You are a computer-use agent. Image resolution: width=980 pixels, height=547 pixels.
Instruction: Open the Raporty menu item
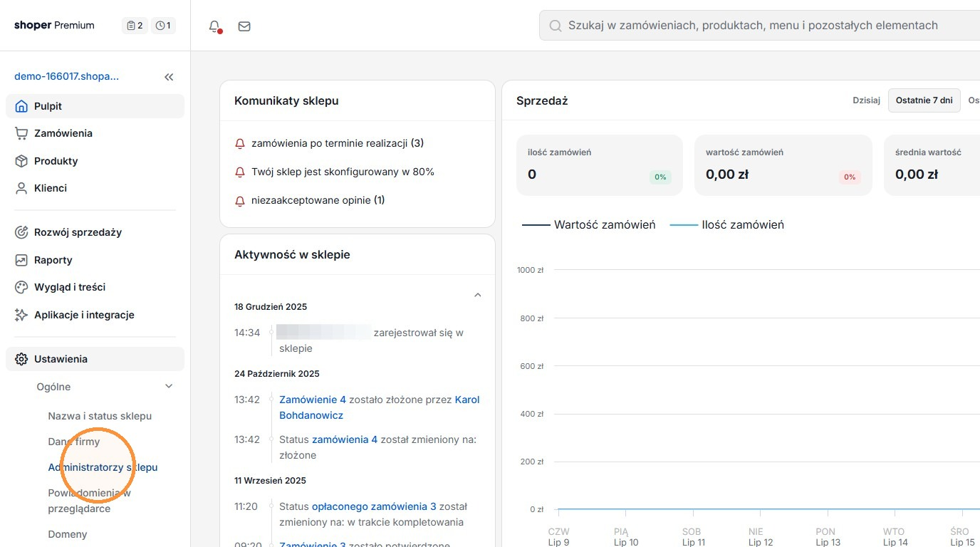[95, 260]
